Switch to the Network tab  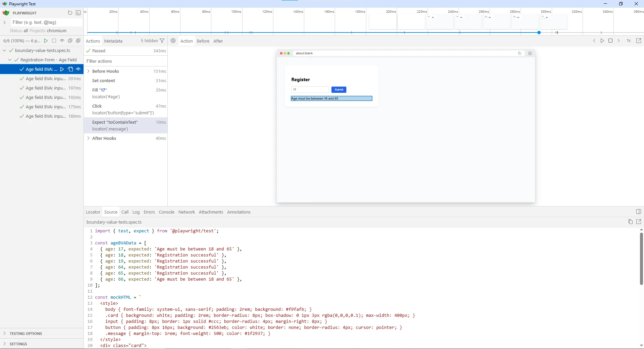point(186,212)
